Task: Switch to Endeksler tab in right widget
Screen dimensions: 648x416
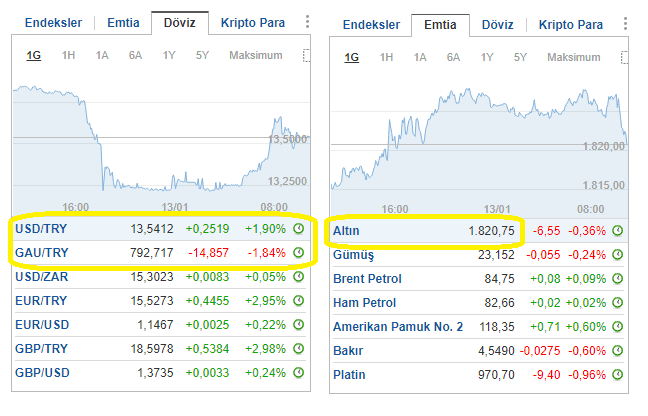Action: click(370, 23)
